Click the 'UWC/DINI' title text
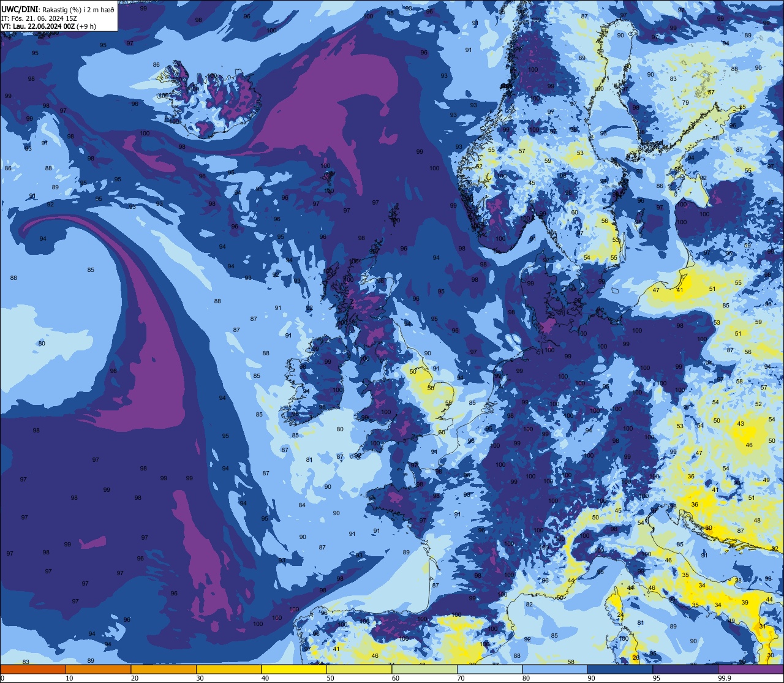The width and height of the screenshot is (784, 683). [x=19, y=9]
